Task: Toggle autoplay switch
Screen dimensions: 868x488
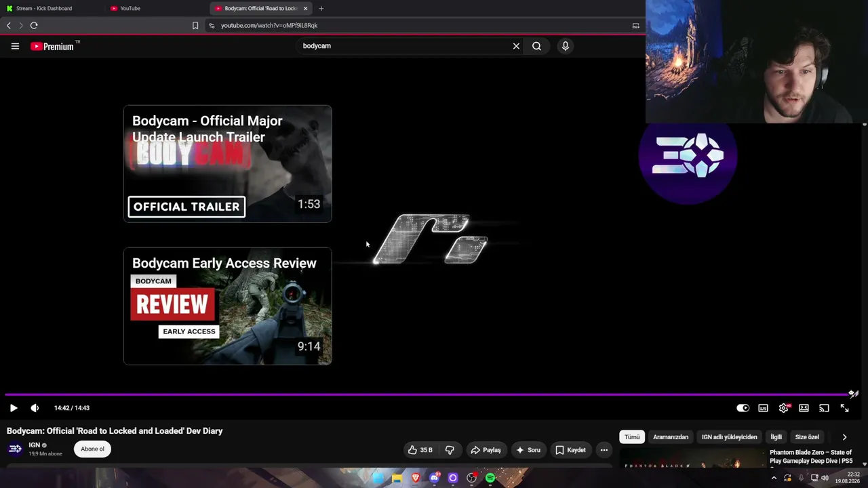Action: click(x=743, y=408)
